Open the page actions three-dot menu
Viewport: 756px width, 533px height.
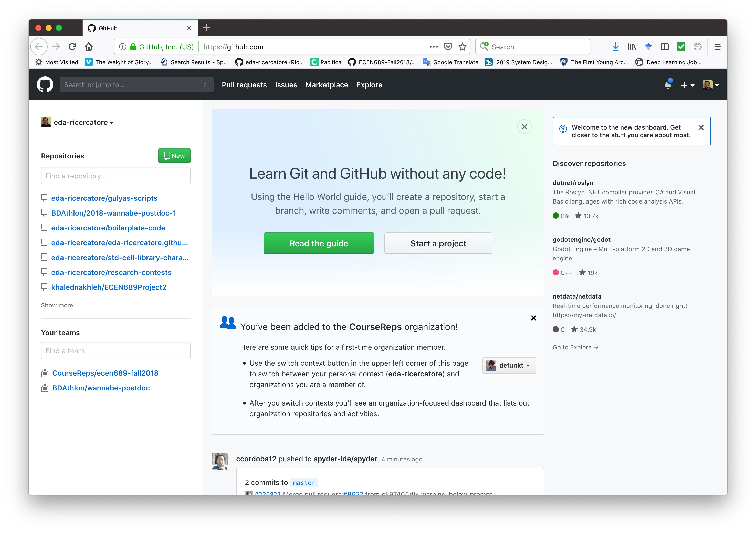(434, 47)
